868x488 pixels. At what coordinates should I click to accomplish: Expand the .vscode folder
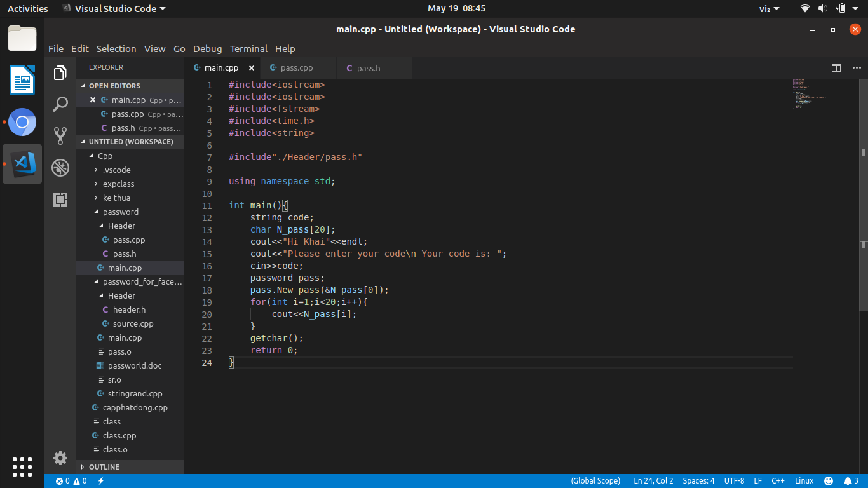point(116,170)
